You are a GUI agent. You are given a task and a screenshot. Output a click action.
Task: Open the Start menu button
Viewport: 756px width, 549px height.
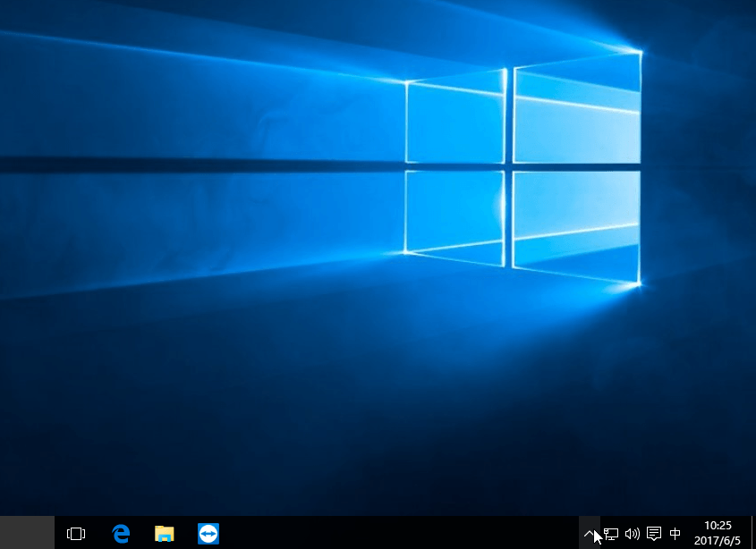coord(27,533)
